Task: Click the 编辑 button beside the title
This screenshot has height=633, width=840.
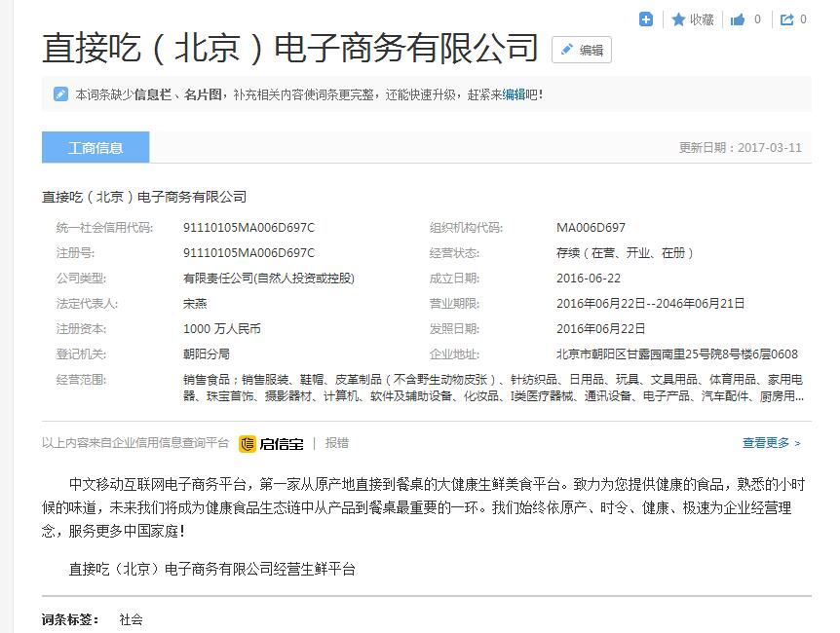Action: pyautogui.click(x=582, y=49)
